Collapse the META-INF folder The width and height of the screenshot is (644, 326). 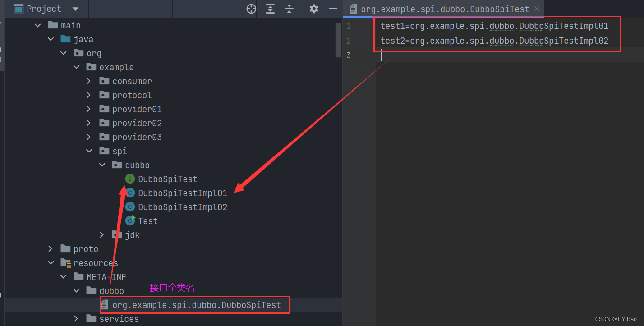pos(63,277)
